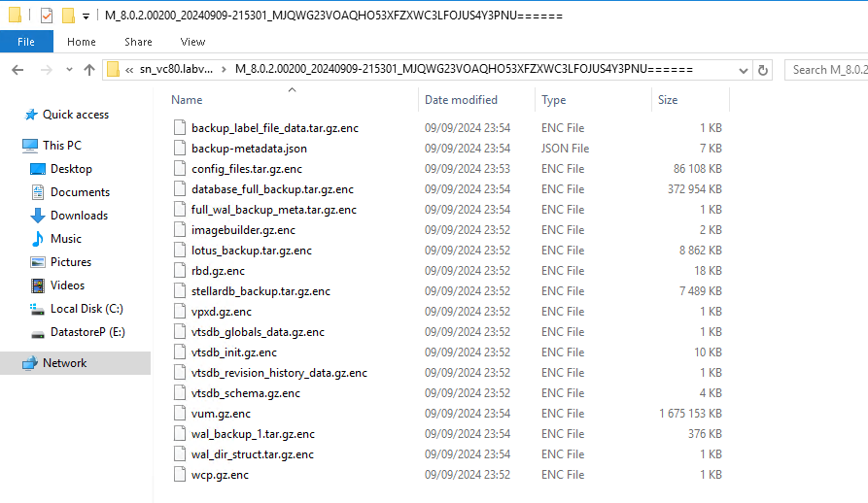Open Videos in the navigation pane
Screen dimensions: 868x503
pyautogui.click(x=67, y=285)
